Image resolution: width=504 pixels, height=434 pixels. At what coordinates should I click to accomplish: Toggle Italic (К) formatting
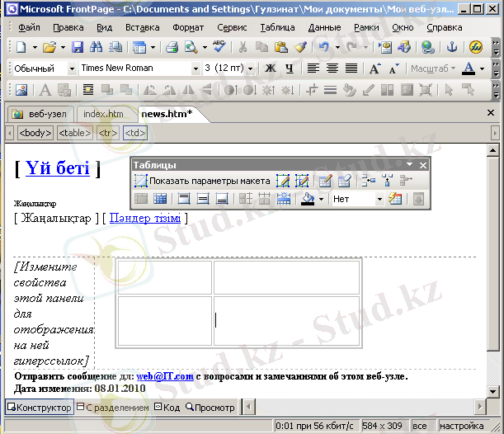point(289,68)
